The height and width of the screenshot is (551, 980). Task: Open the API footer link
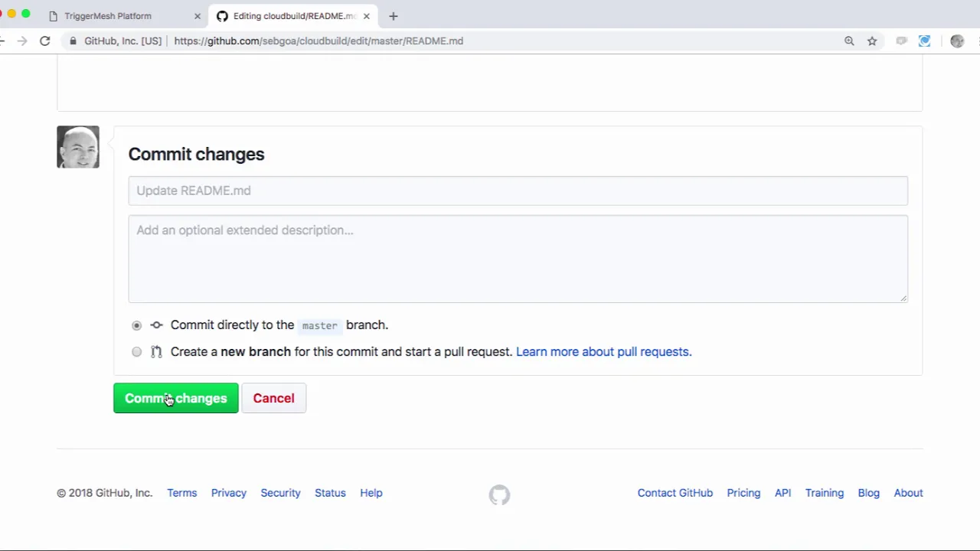(x=782, y=493)
